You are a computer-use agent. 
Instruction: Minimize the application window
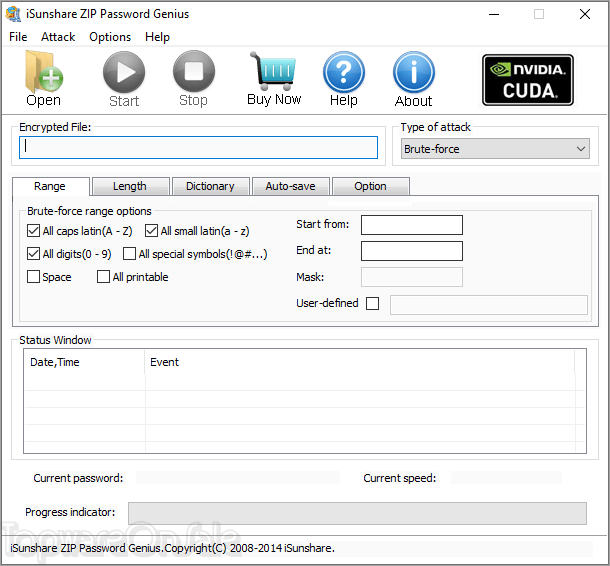coord(494,14)
